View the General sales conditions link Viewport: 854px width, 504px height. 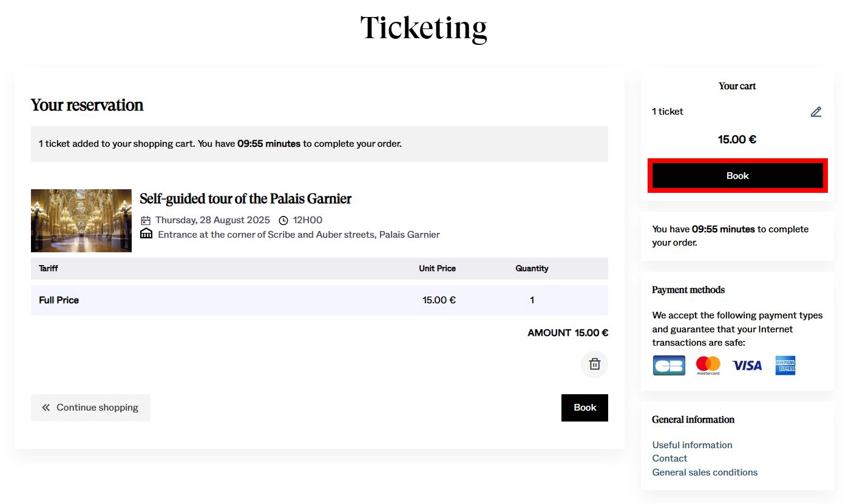pyautogui.click(x=705, y=472)
